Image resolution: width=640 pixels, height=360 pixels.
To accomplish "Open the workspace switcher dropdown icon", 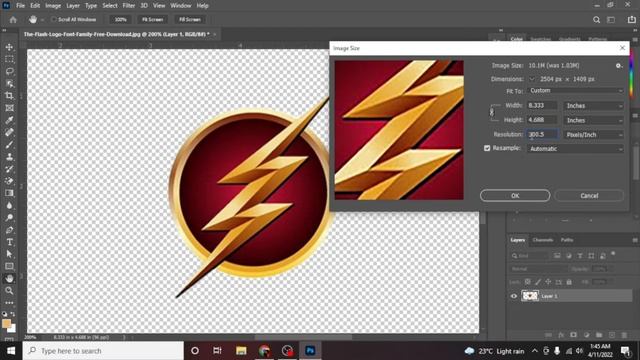I will point(611,20).
